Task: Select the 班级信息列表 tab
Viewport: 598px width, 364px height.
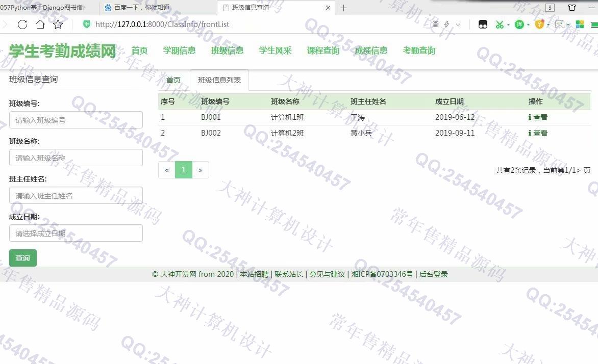Action: (219, 80)
